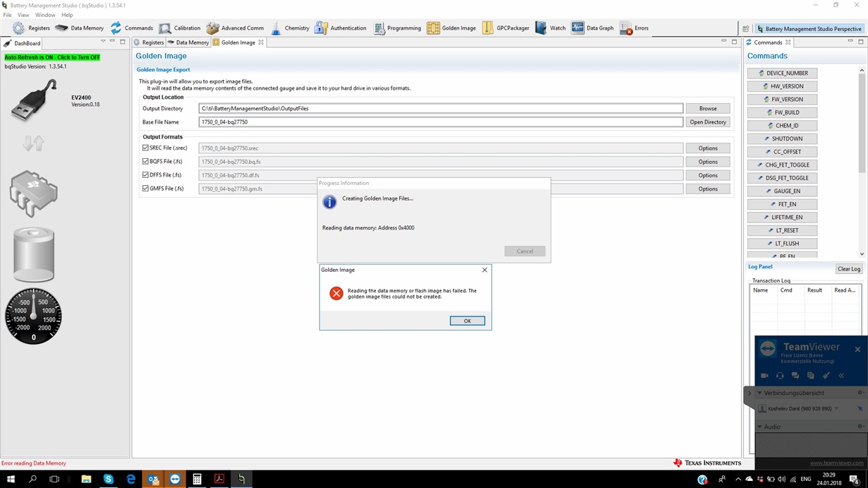
Task: Open the Data Graph view
Action: [593, 28]
